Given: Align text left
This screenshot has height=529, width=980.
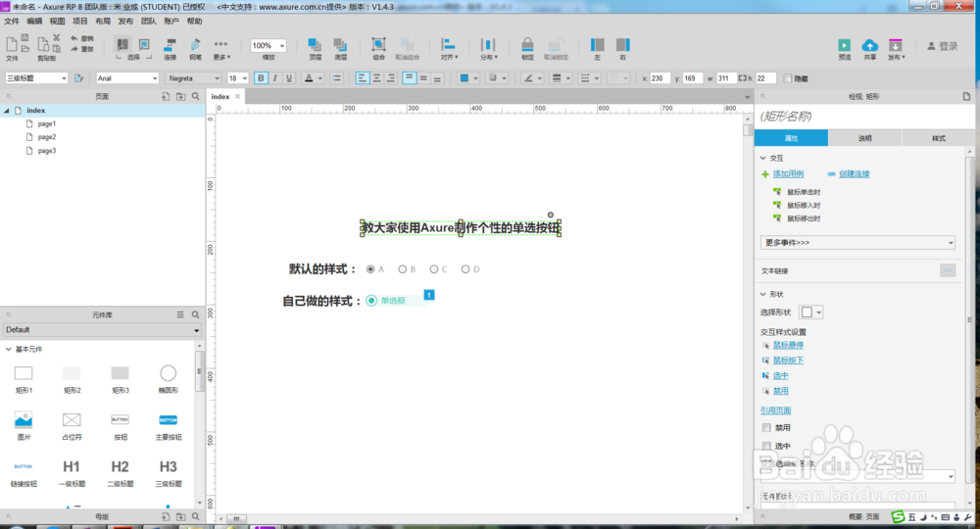Looking at the screenshot, I should coord(363,78).
